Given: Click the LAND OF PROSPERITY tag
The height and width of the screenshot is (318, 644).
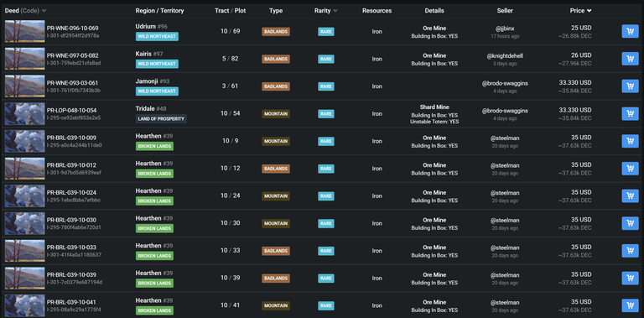Looking at the screenshot, I should click(161, 119).
